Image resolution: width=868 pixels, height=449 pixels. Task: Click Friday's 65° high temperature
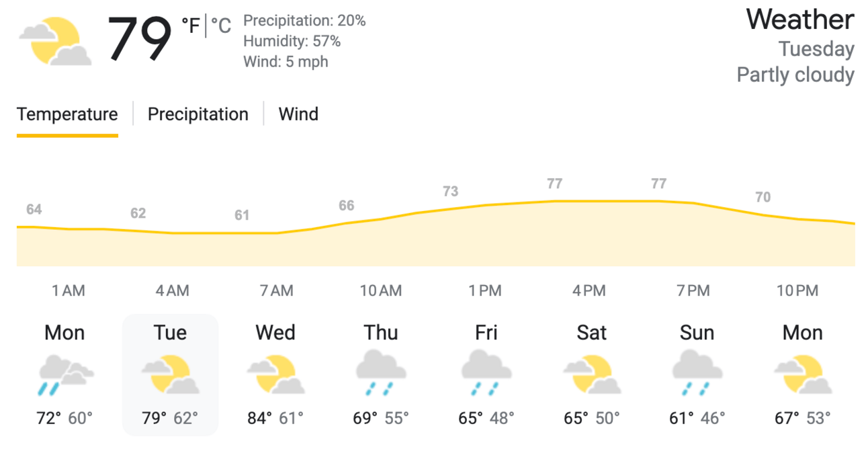point(470,418)
